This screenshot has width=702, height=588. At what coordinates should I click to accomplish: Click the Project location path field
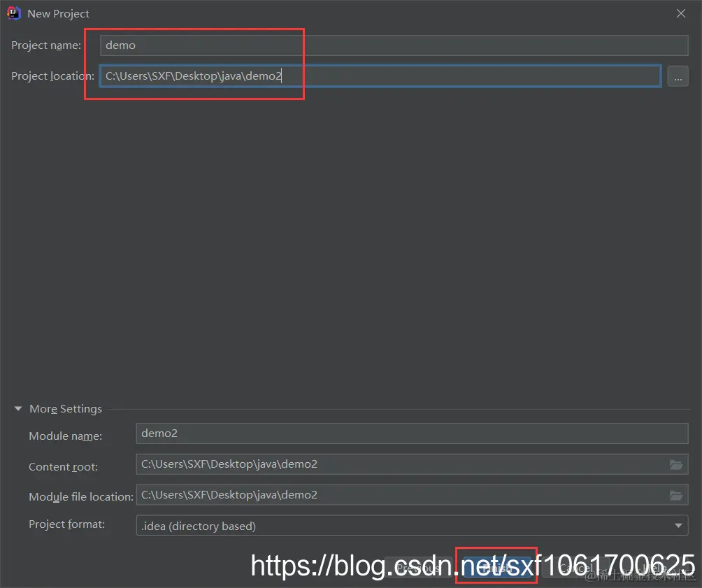click(x=380, y=76)
